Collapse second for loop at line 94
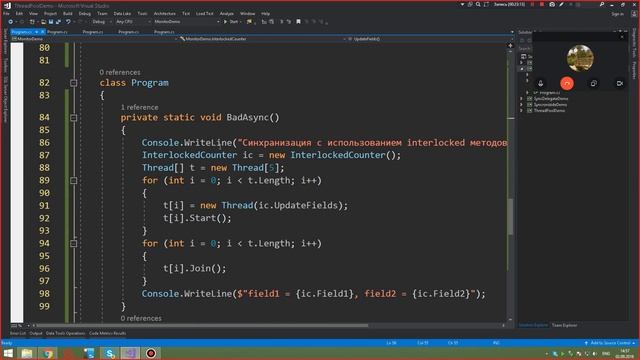This screenshot has height=360, width=640. click(73, 244)
